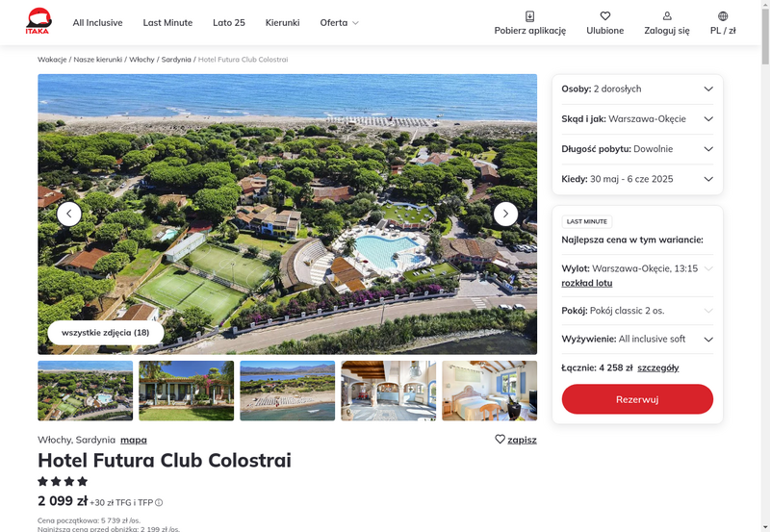Image resolution: width=770 pixels, height=532 pixels.
Task: Go to Last Minute in top navigation
Action: pyautogui.click(x=167, y=22)
